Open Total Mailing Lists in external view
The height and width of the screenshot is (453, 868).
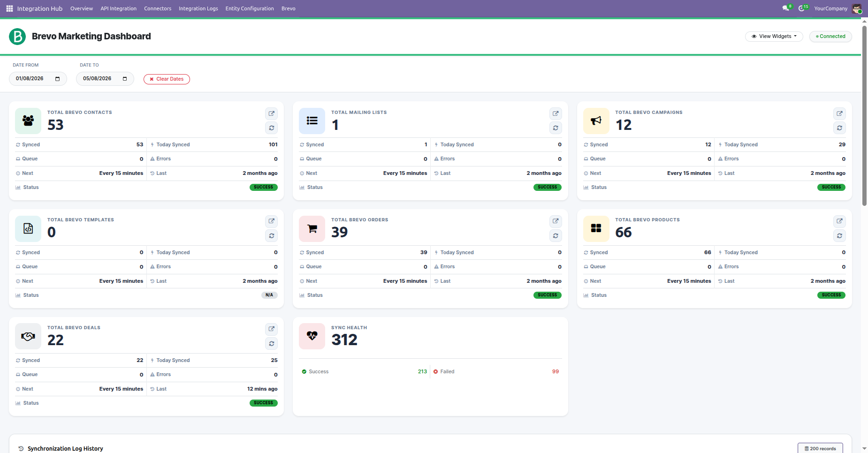(556, 113)
